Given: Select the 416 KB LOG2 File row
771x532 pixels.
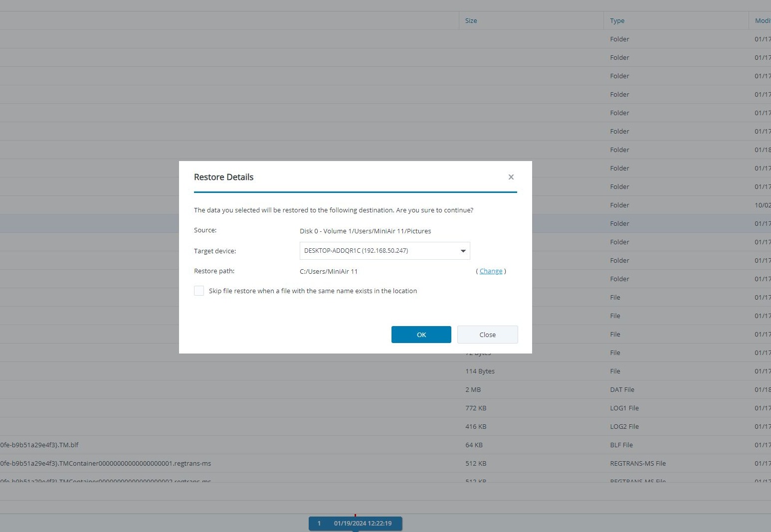Looking at the screenshot, I should pos(475,426).
